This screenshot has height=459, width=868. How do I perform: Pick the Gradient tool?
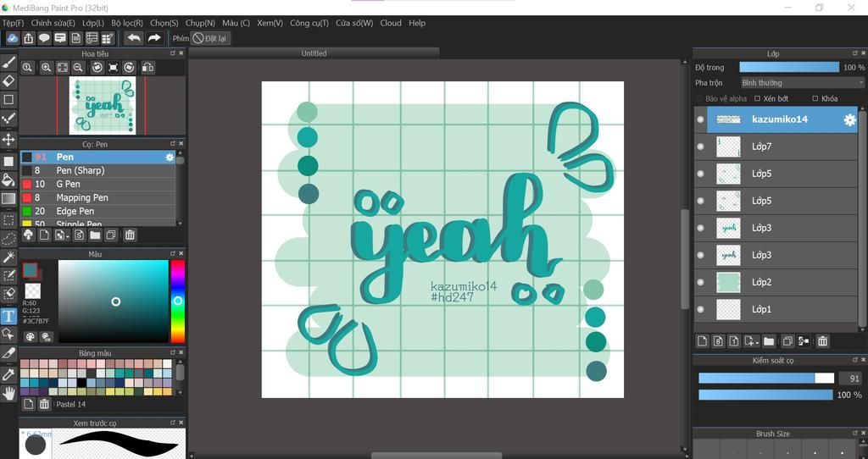coord(8,198)
